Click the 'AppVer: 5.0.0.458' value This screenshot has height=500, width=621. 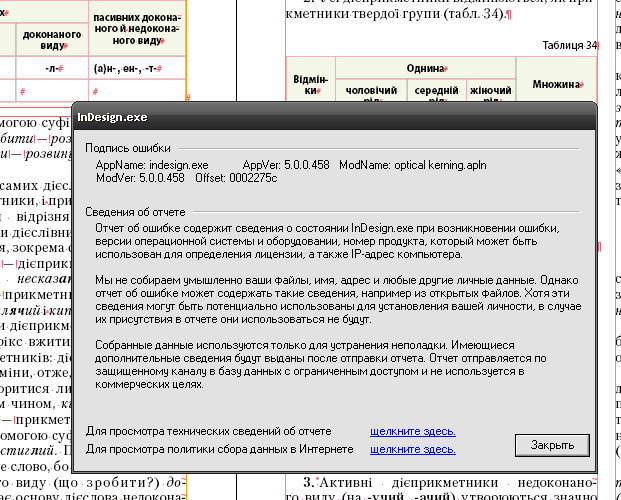(286, 165)
